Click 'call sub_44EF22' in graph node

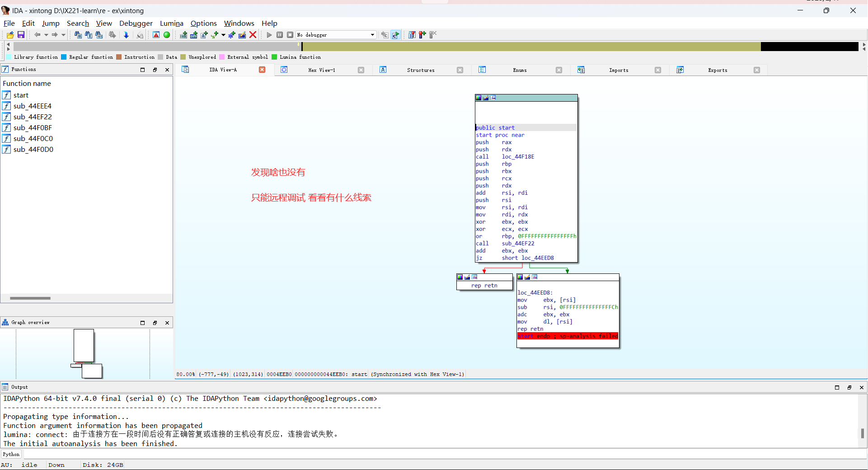pos(505,244)
